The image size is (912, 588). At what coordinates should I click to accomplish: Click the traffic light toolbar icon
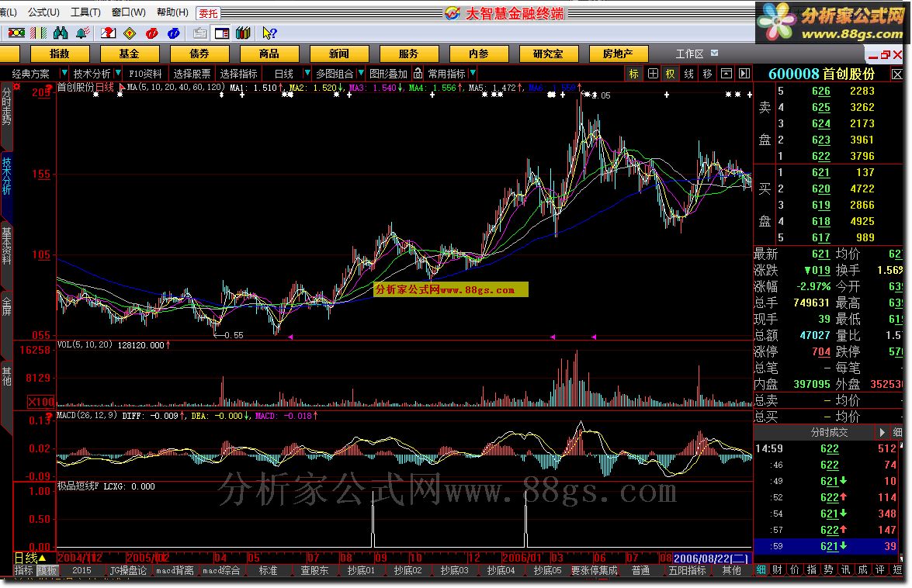16,33
